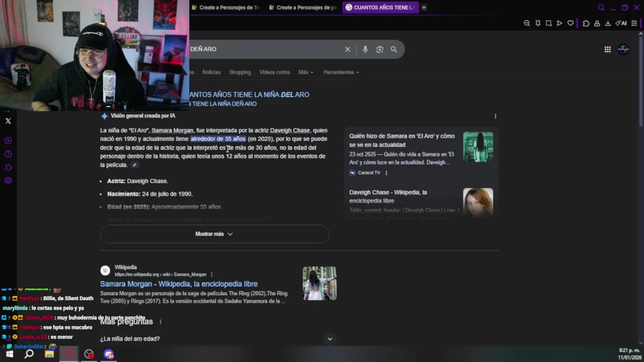Switch to second 'Create a Personajes' tab
The height and width of the screenshot is (362, 644).
point(303,8)
